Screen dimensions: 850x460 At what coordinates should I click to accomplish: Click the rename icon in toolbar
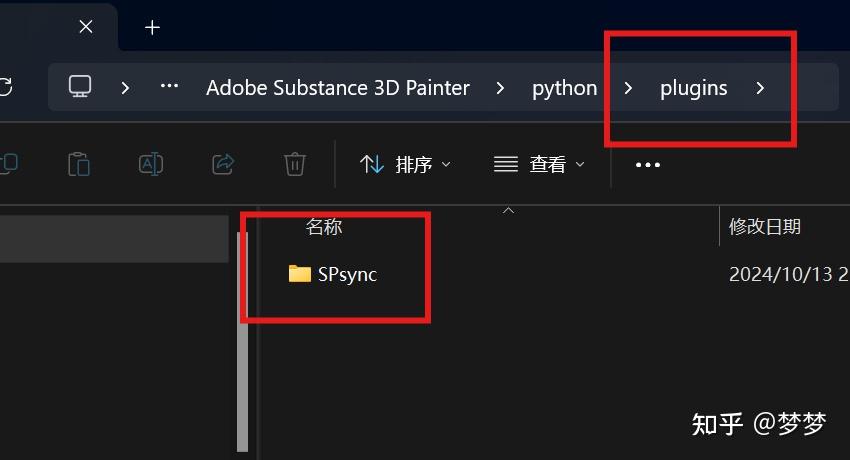[151, 164]
